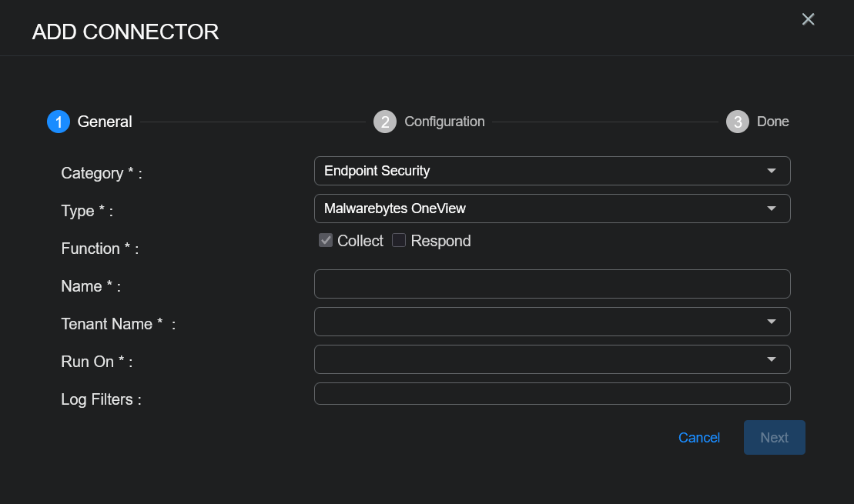Click the Type dropdown arrow icon
This screenshot has width=854, height=504.
coord(771,209)
